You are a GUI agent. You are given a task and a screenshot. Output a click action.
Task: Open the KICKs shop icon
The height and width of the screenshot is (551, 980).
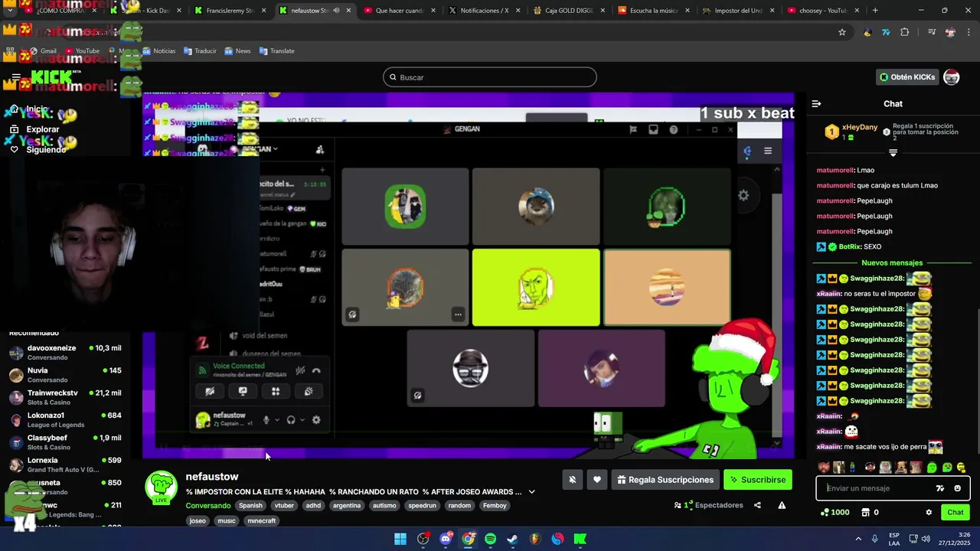[x=871, y=513]
